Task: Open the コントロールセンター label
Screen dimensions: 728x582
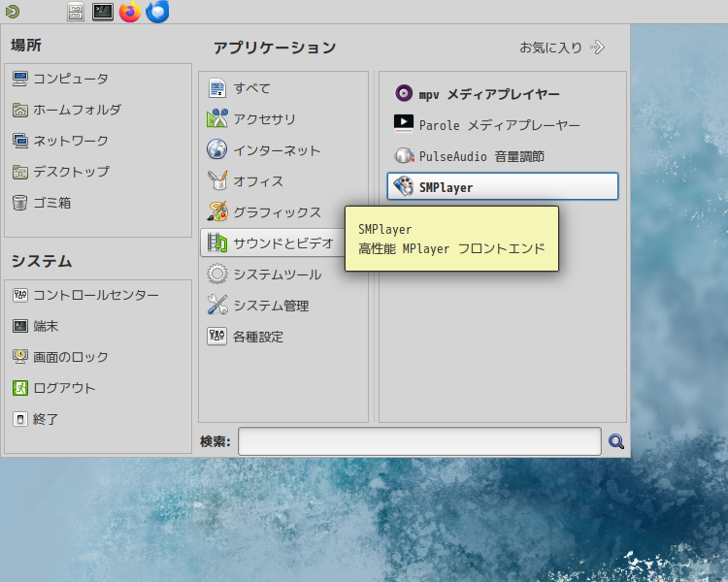Action: pyautogui.click(x=96, y=295)
